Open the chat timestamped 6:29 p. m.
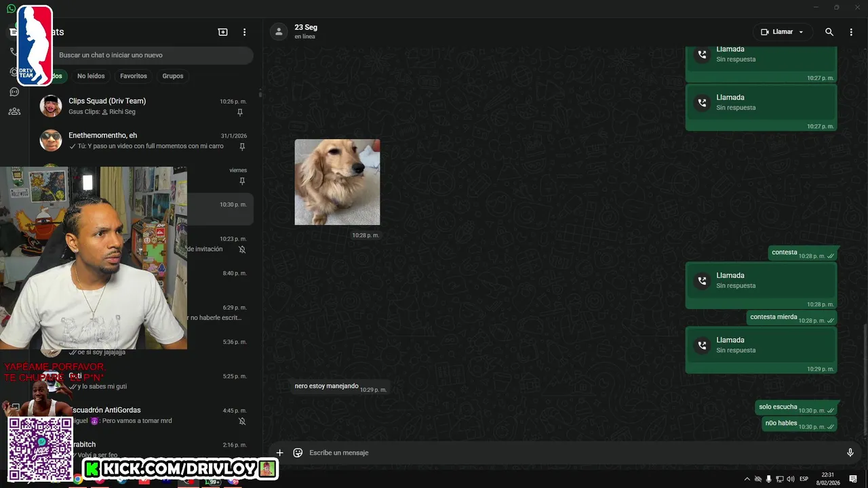 click(220, 312)
